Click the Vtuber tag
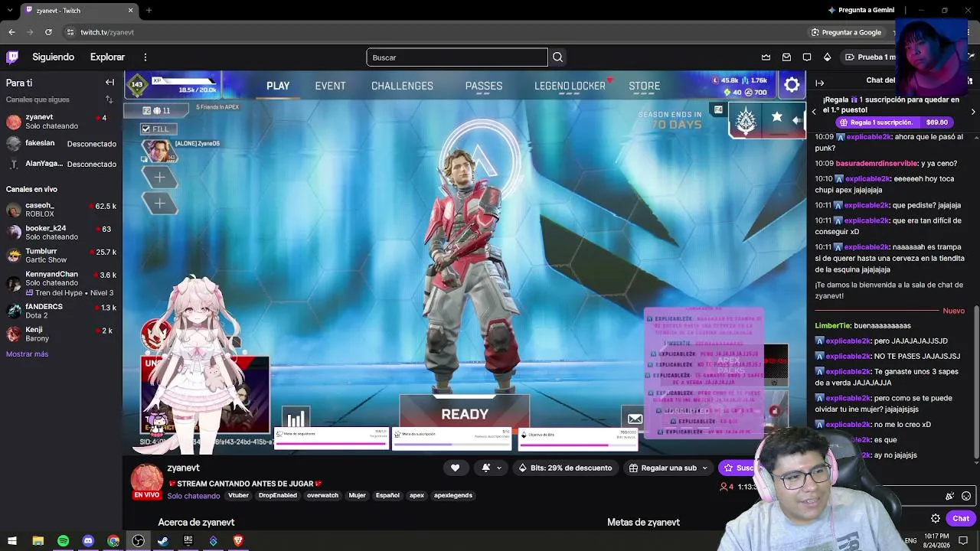Viewport: 980px width, 551px height. tap(238, 495)
